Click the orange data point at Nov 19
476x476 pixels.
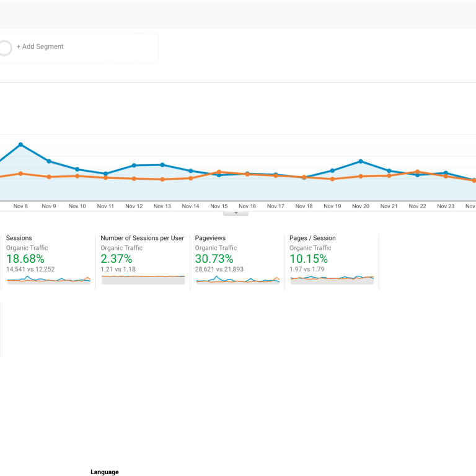click(x=332, y=179)
